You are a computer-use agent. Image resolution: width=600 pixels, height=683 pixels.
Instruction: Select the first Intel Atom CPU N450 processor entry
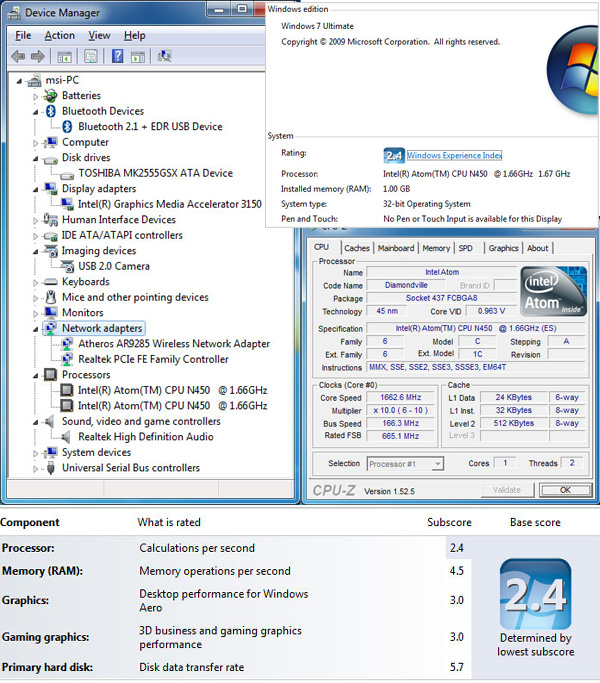tap(172, 390)
